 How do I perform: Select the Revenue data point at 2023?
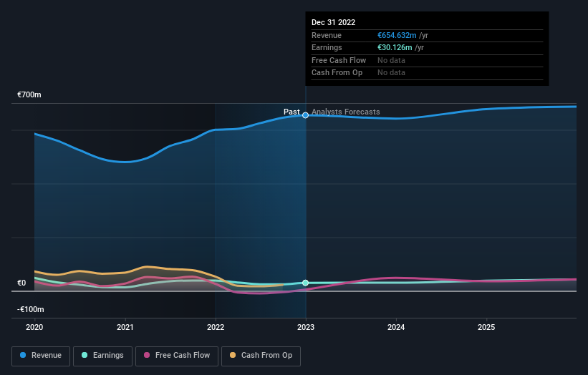click(x=306, y=115)
